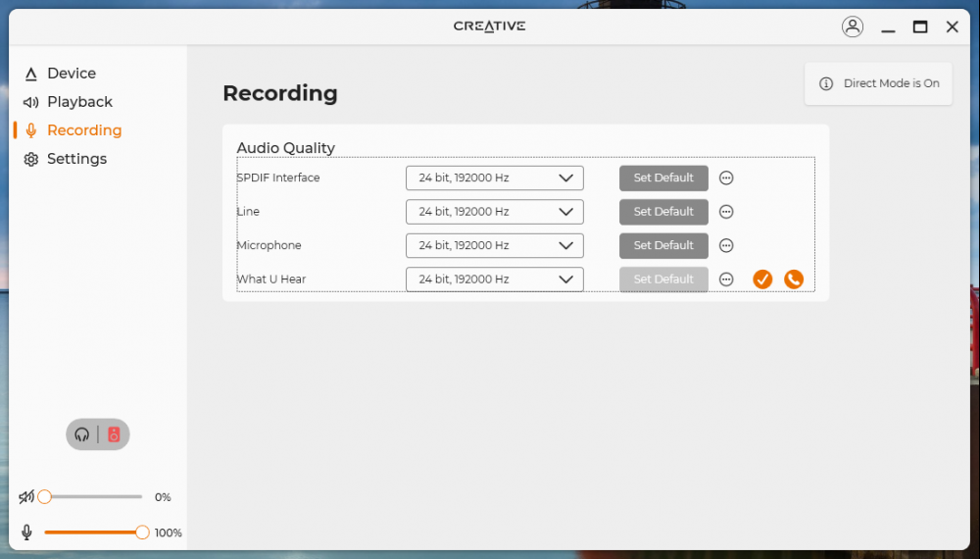Screen dimensions: 980x559
Task: Open the Playback section
Action: [78, 102]
